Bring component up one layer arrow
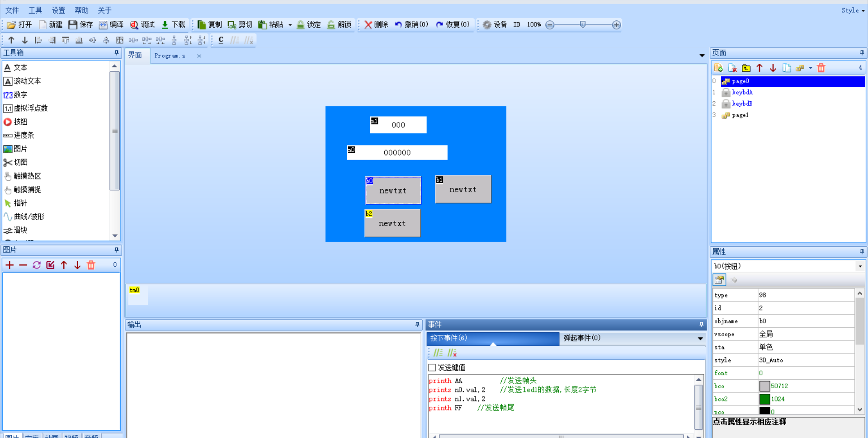The image size is (868, 438). click(11, 40)
